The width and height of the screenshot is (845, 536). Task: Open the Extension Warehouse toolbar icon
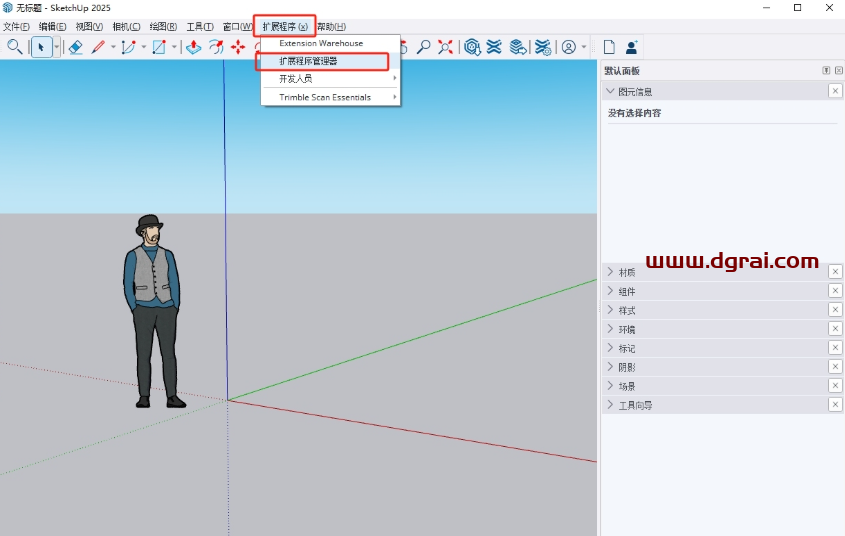[494, 47]
